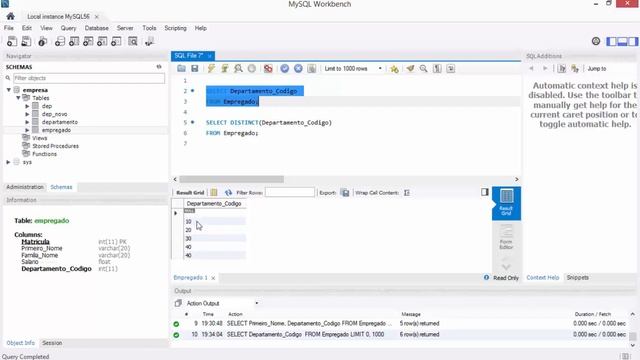
Task: Toggle display of invisible characters
Action: (437, 69)
